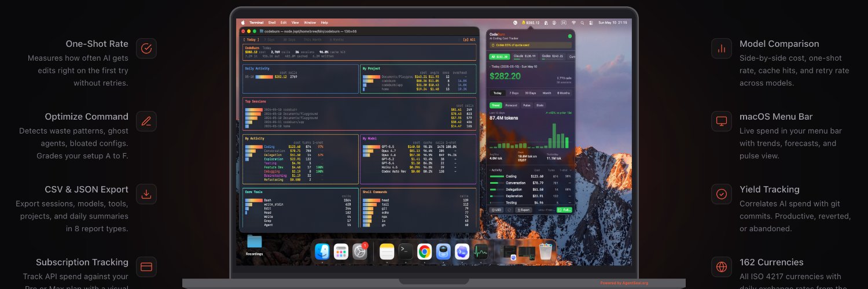Click the $282.12 CodeBurn menu bar item

pyautogui.click(x=531, y=23)
